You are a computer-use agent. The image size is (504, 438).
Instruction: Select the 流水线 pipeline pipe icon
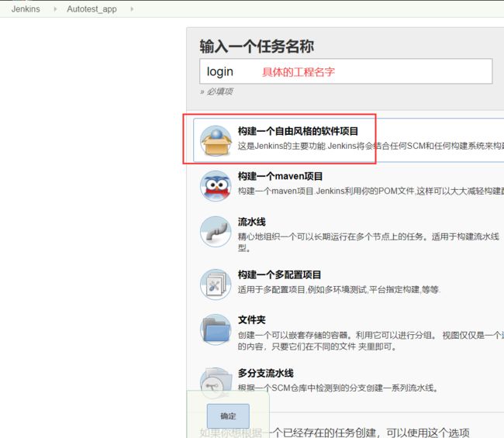(x=216, y=231)
